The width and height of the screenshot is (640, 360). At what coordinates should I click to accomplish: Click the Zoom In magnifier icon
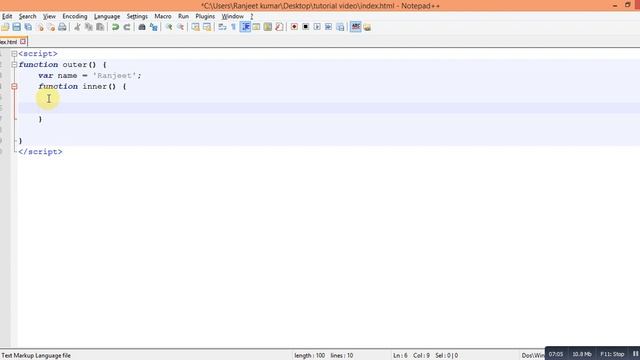coord(169,27)
